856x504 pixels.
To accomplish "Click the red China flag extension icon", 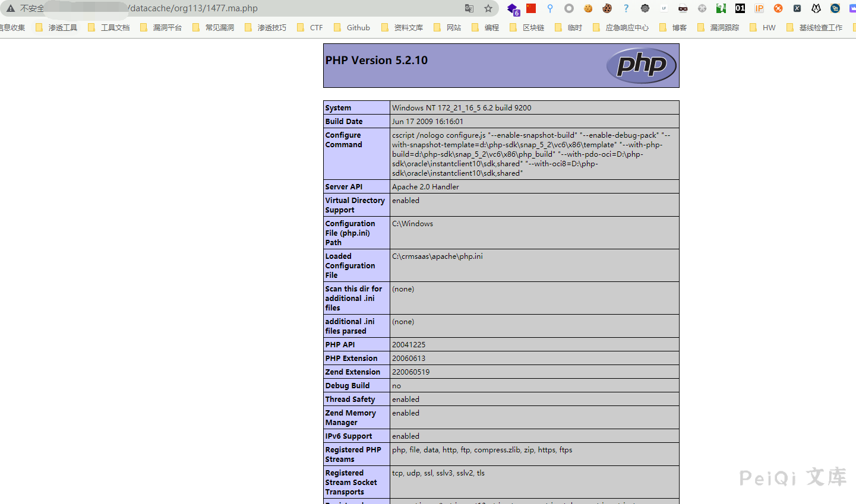I will pos(531,8).
